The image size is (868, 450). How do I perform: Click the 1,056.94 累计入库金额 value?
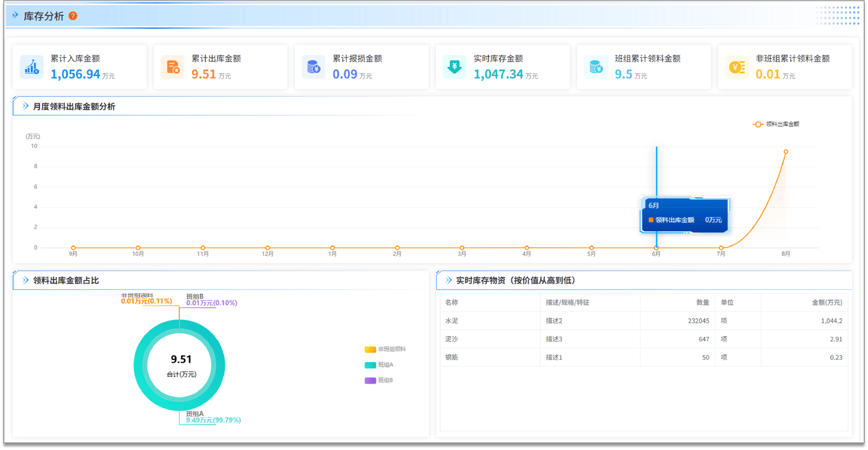[75, 74]
